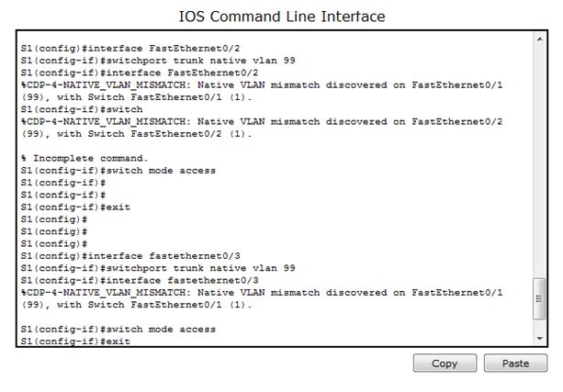Click the scrollbar down arrow
Screen dimensions: 563x392
tap(540, 339)
